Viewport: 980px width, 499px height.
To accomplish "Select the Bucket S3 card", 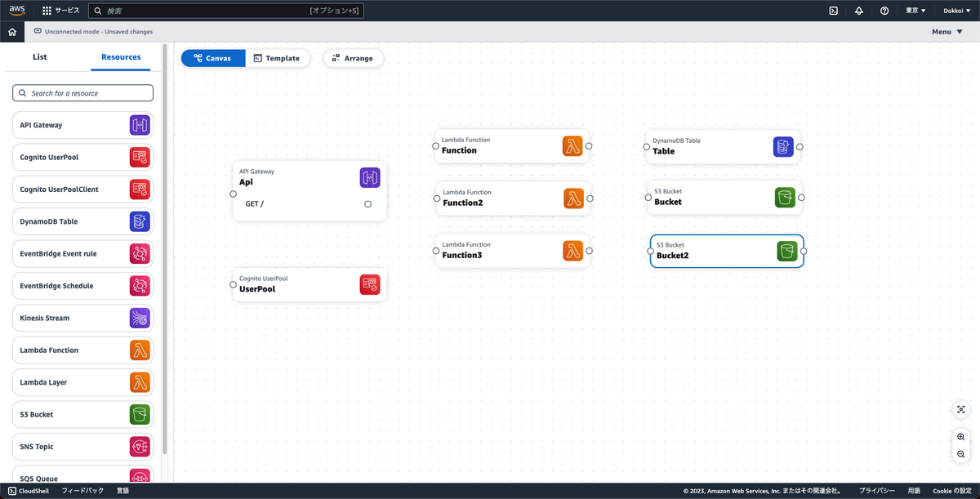I will click(x=724, y=198).
